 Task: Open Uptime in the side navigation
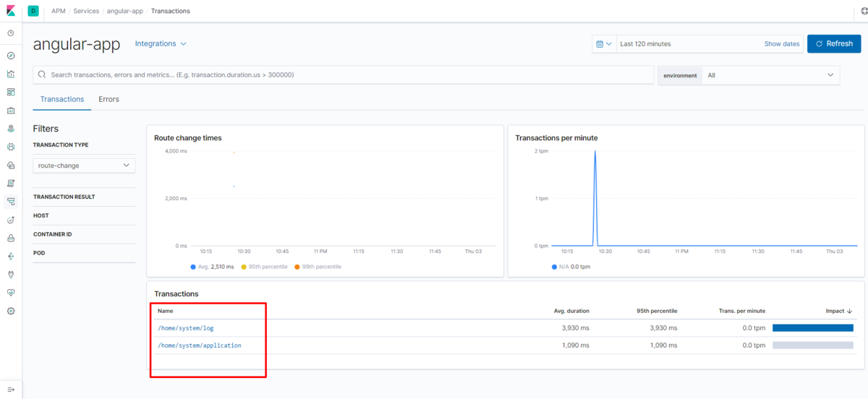point(11,220)
